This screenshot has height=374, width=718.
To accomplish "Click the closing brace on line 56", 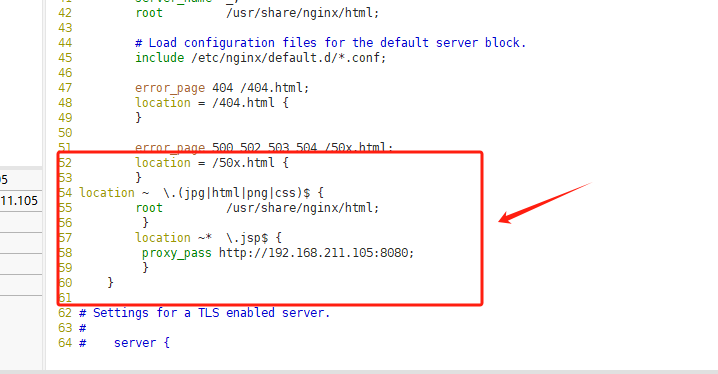I will click(146, 223).
